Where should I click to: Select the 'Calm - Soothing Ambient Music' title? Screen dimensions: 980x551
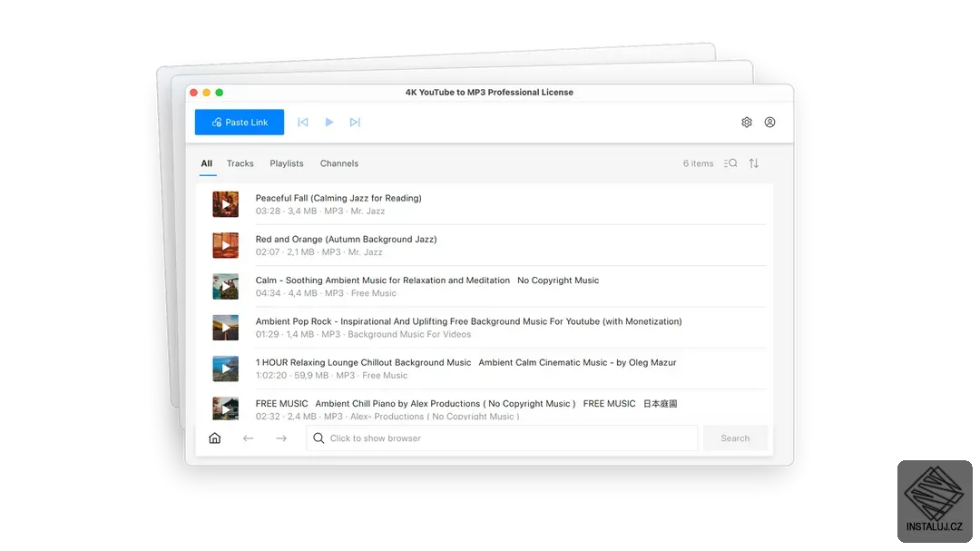click(426, 280)
